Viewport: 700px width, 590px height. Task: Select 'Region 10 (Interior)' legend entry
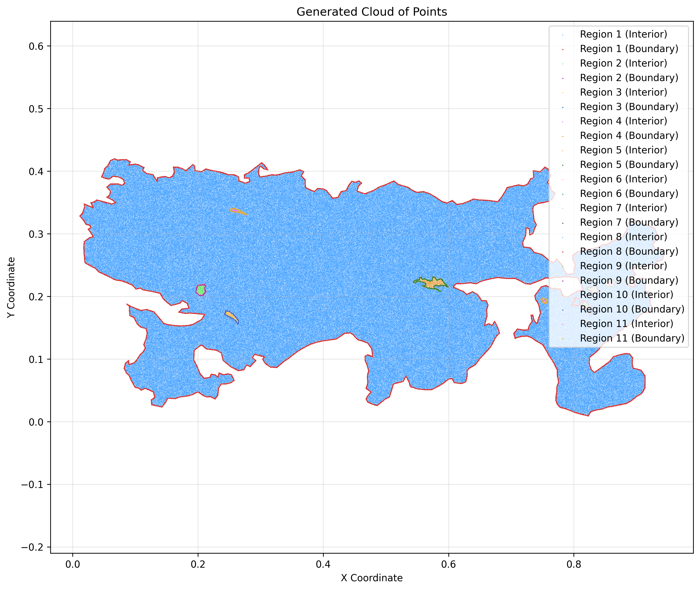[626, 295]
